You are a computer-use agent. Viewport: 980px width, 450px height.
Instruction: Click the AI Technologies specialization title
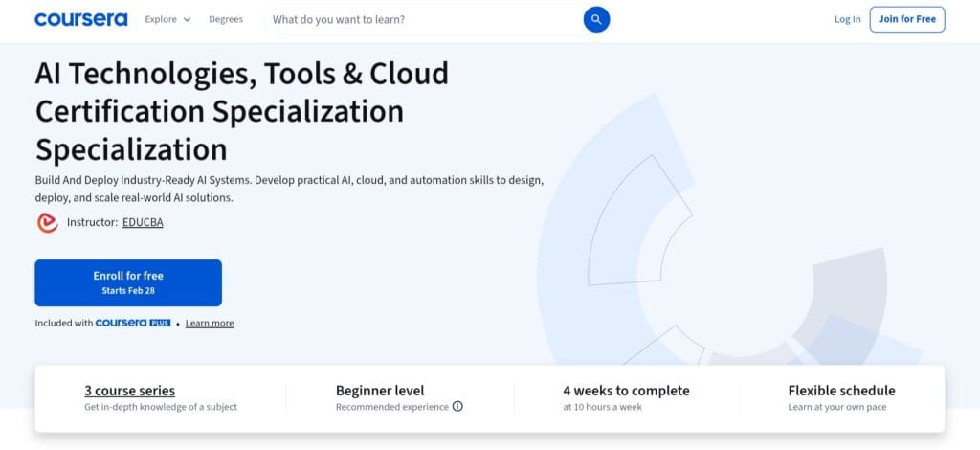(242, 111)
